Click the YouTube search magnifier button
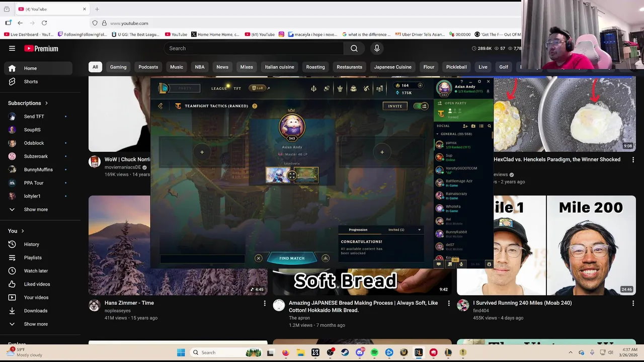Image resolution: width=644 pixels, height=362 pixels. pos(354,48)
